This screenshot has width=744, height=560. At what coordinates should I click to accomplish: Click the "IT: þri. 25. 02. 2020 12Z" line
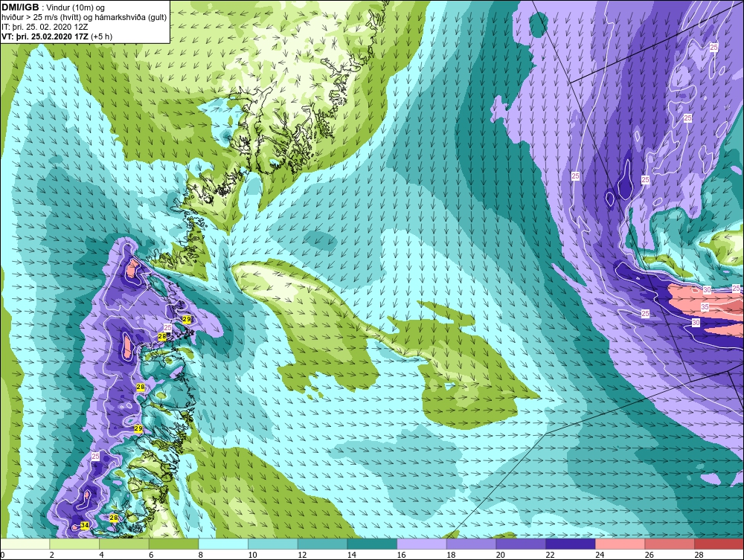click(x=45, y=27)
